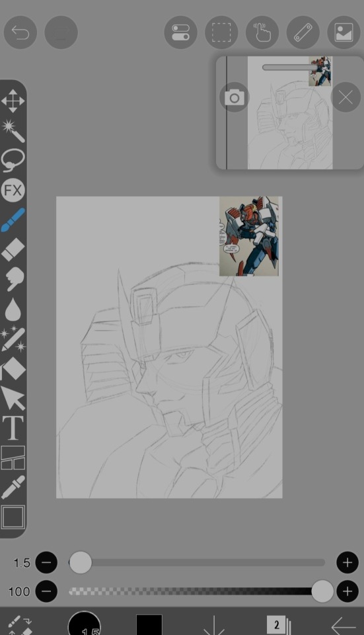This screenshot has height=635, width=364.
Task: Open the FX filter tool
Action: point(13,190)
